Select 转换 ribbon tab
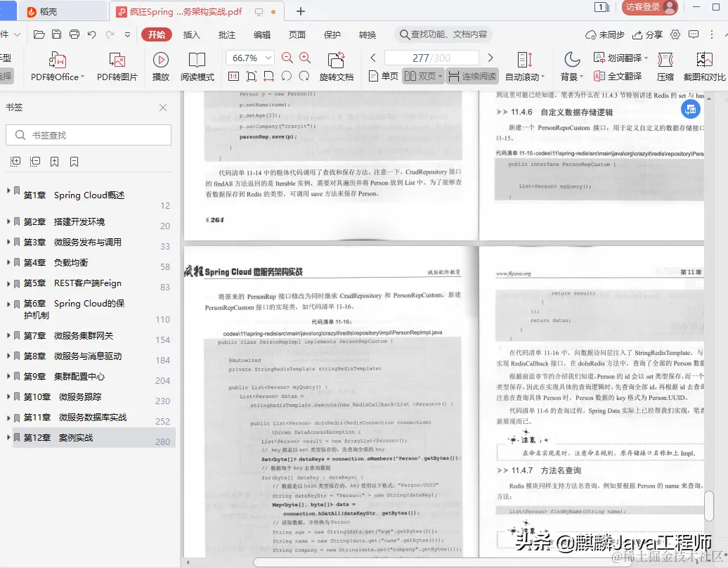728x568 pixels. point(368,34)
